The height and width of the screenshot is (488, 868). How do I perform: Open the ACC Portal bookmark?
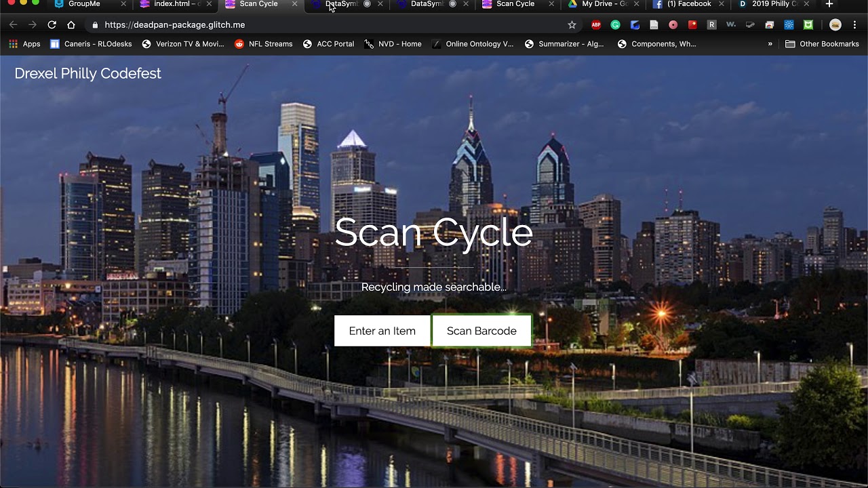[x=328, y=44]
